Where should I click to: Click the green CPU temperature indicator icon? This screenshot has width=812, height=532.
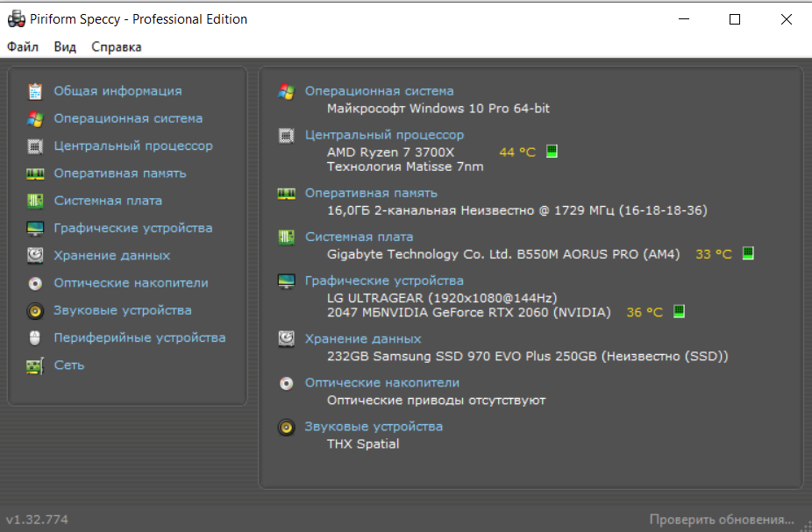tap(552, 151)
